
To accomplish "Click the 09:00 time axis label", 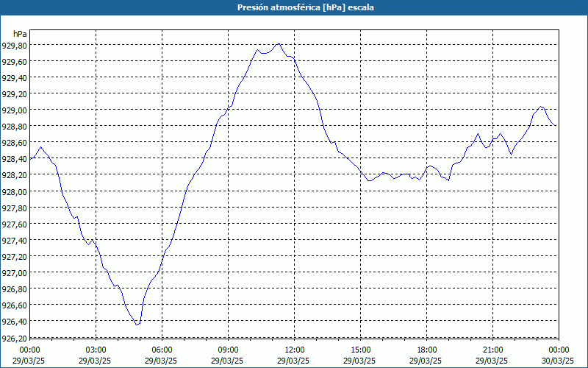I will pos(228,350).
